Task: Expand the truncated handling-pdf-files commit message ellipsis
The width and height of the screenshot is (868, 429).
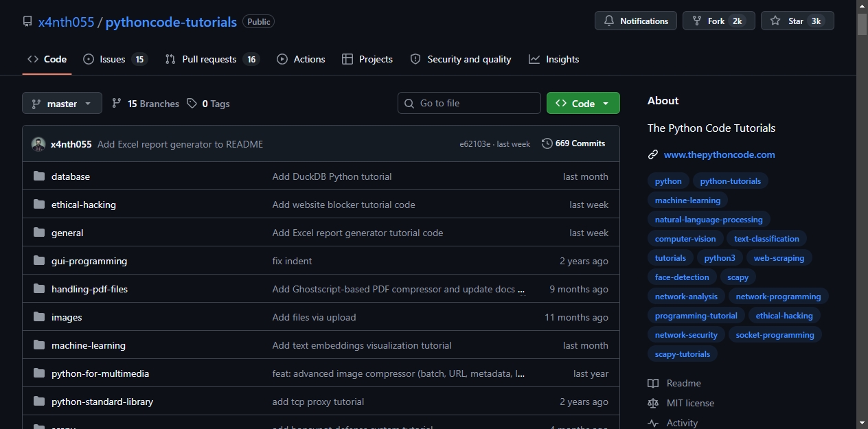Action: 521,290
